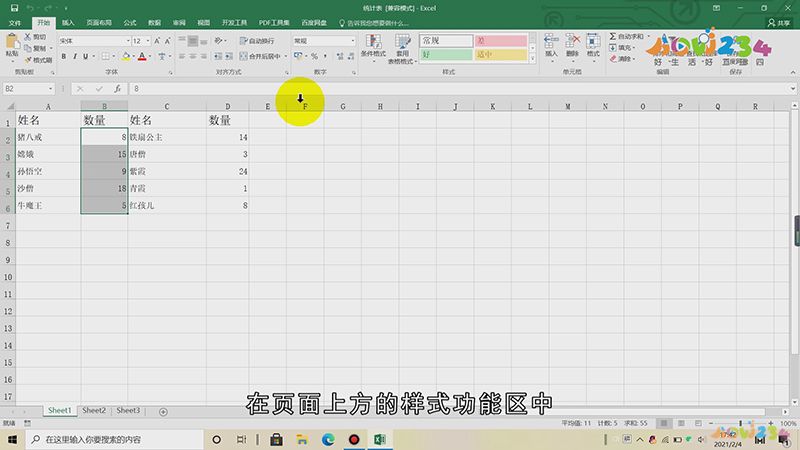Viewport: 800px width, 450px height.
Task: Click the Decrease Font Size icon
Action: [x=167, y=41]
